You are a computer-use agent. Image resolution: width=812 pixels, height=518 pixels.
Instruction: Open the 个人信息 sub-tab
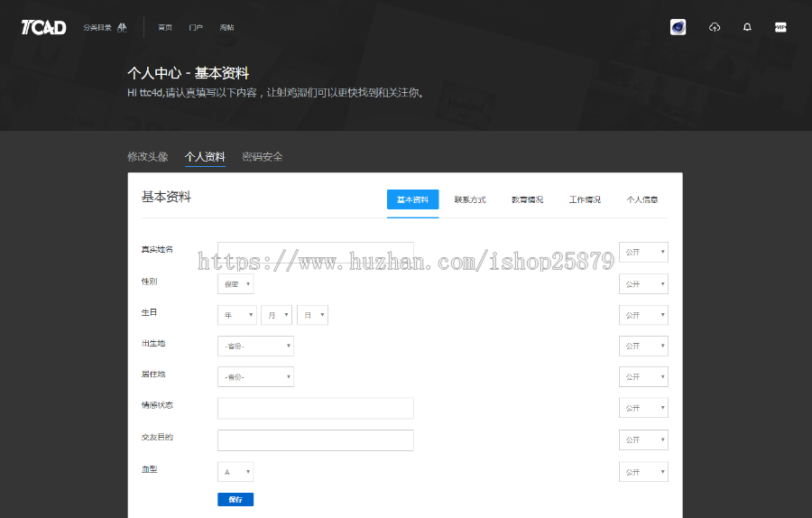[x=642, y=199]
